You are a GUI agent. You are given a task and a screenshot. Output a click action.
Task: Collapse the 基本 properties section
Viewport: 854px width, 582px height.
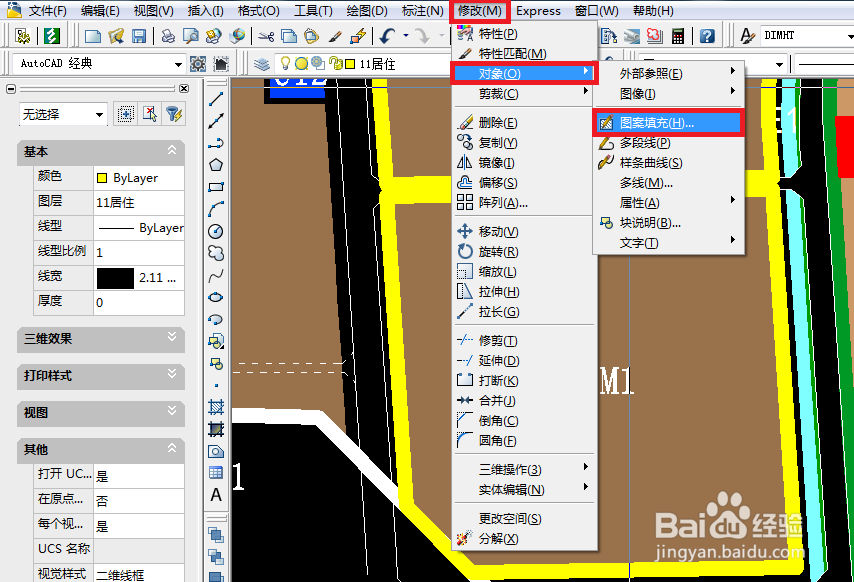[x=172, y=150]
